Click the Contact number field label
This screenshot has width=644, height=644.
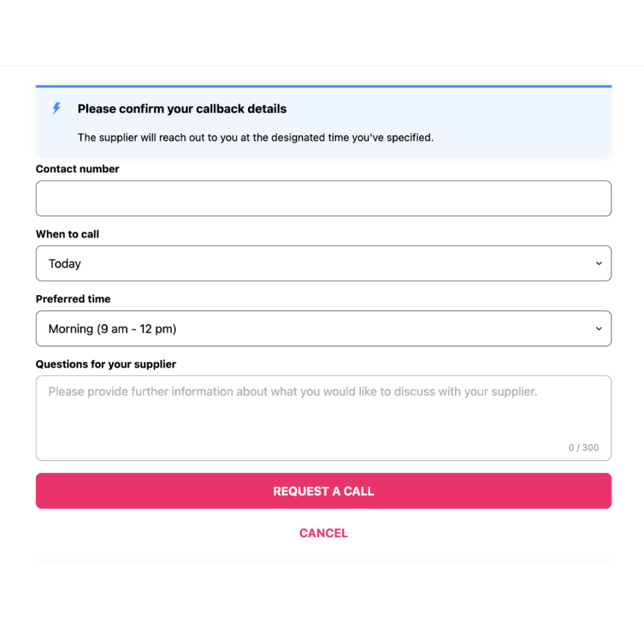point(77,169)
